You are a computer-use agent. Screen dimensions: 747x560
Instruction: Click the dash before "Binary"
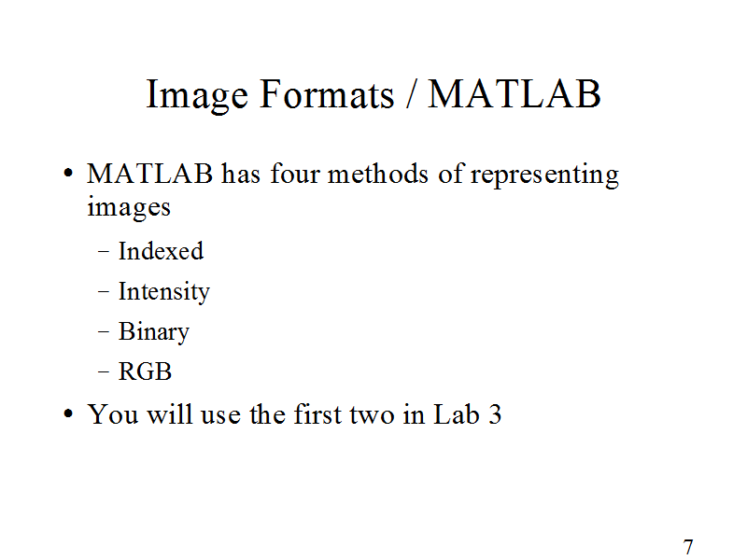pyautogui.click(x=103, y=333)
